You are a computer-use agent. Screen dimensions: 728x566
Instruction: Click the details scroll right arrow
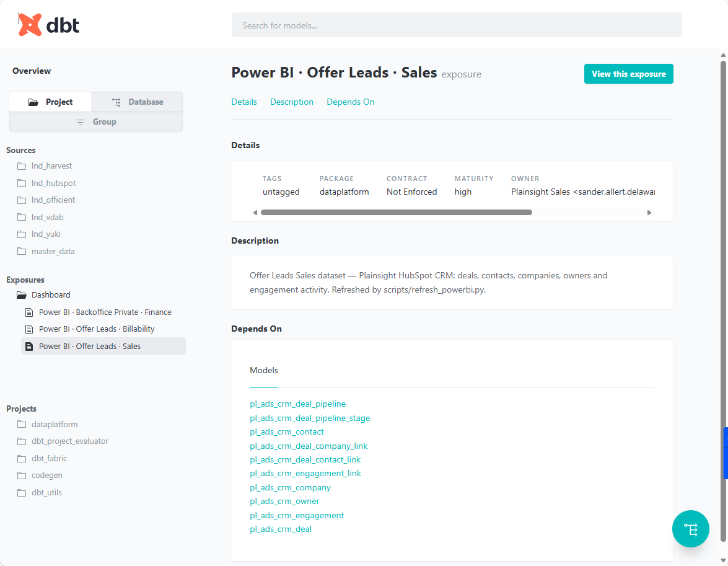click(649, 213)
